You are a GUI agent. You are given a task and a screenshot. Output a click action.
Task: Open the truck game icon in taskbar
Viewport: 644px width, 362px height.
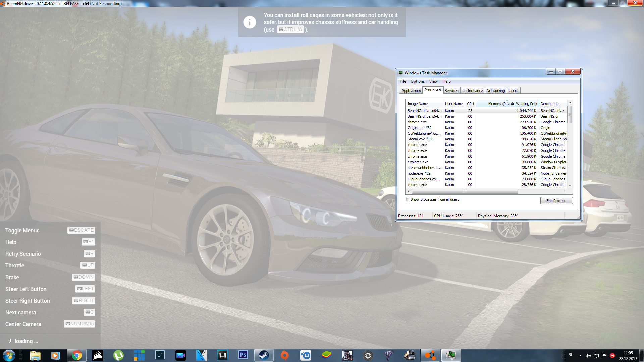coord(409,355)
